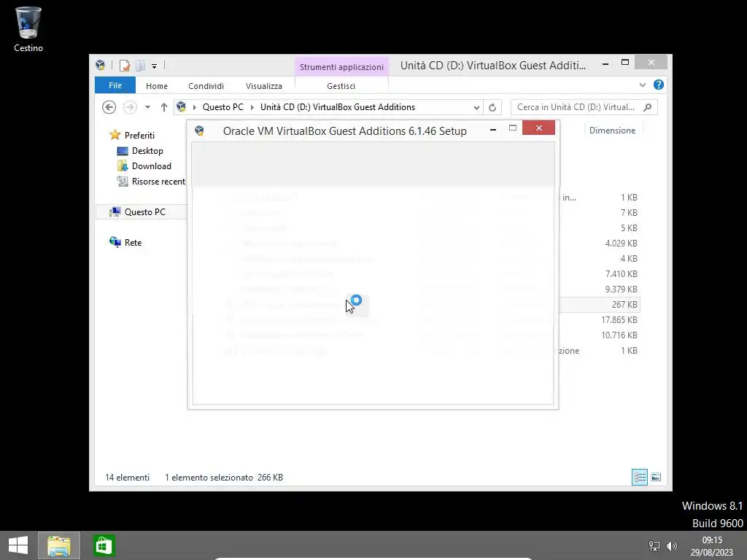The width and height of the screenshot is (747, 560).
Task: Click the VirtualBox icon in Setup dialog title
Action: (x=199, y=130)
